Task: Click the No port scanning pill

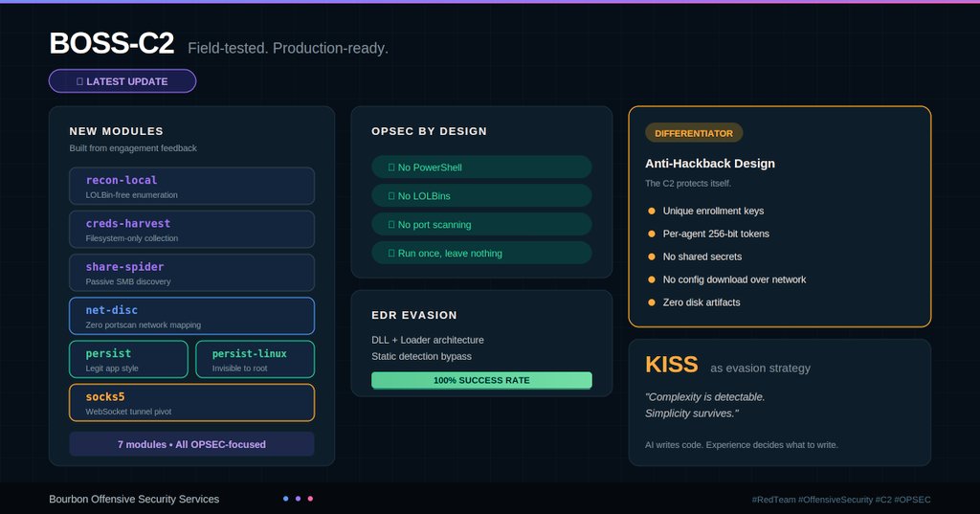Action: tap(481, 225)
